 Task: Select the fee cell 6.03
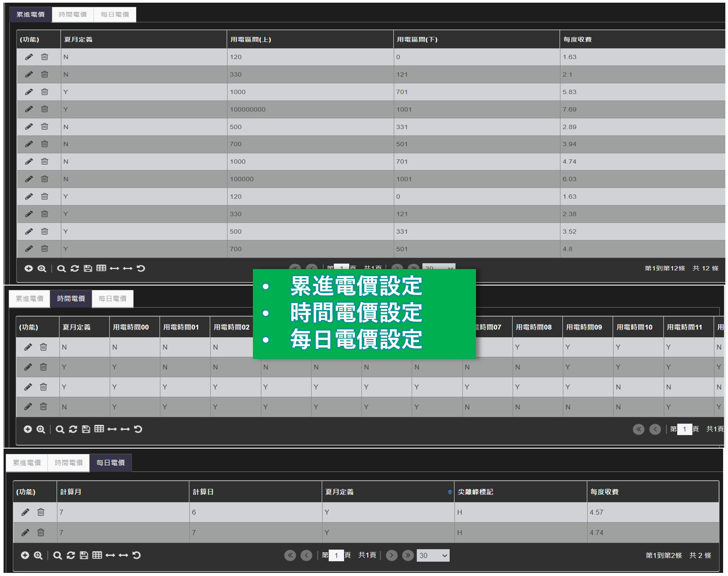tap(643, 179)
